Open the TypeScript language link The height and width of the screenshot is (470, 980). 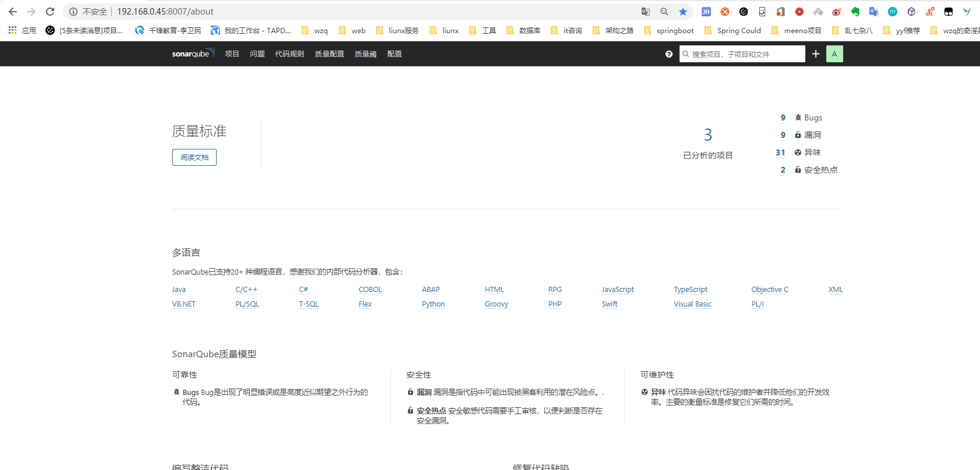(x=691, y=290)
